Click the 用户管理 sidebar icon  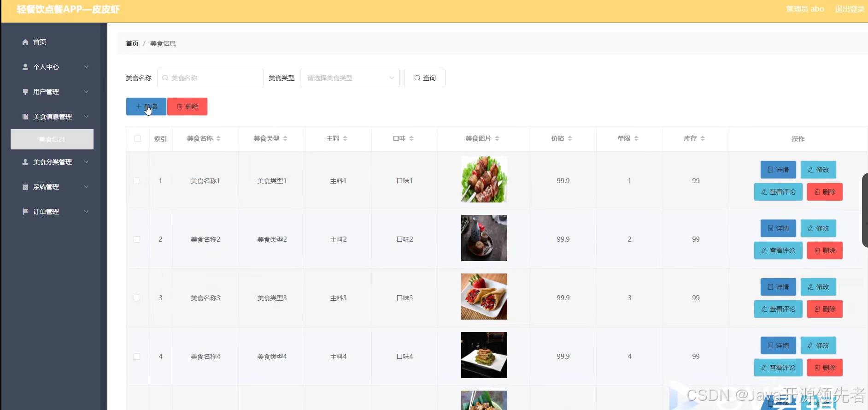(x=25, y=92)
